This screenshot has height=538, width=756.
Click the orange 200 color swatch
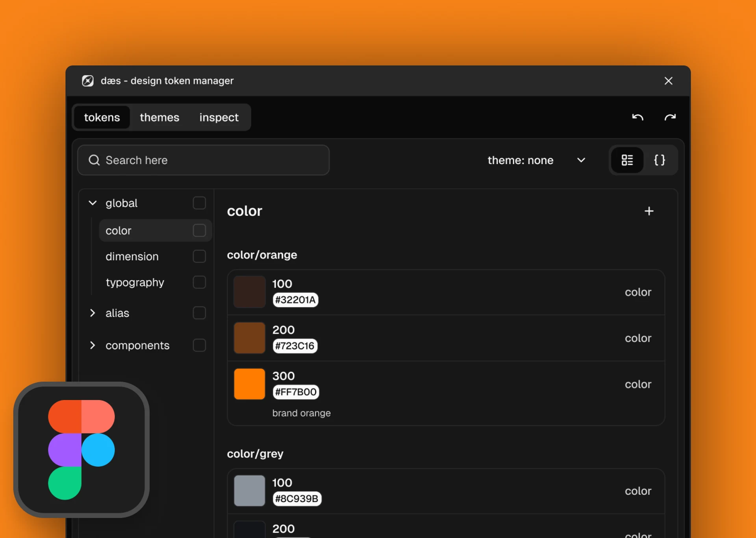tap(249, 338)
